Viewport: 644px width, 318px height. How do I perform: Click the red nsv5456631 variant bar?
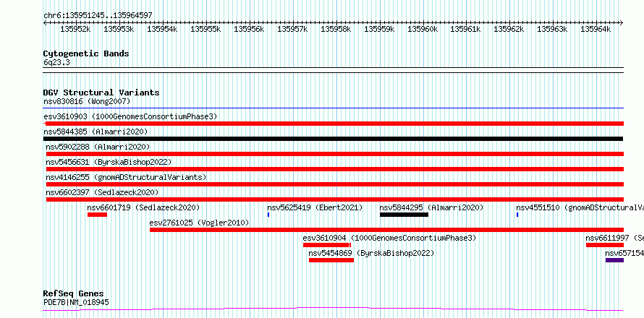pos(335,169)
